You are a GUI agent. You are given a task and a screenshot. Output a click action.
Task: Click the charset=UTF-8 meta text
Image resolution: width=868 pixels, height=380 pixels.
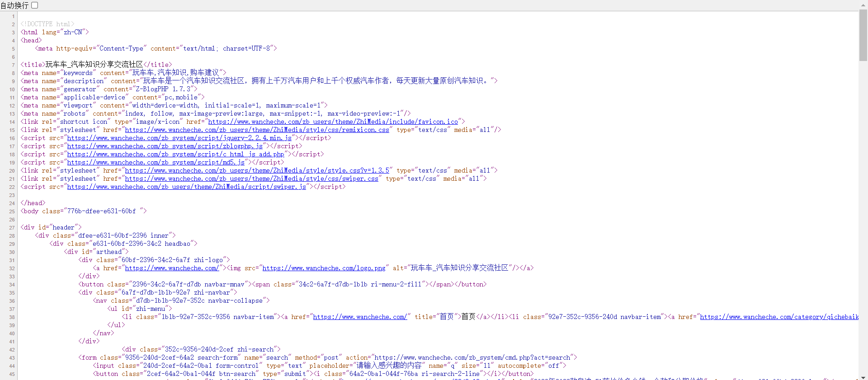click(246, 48)
